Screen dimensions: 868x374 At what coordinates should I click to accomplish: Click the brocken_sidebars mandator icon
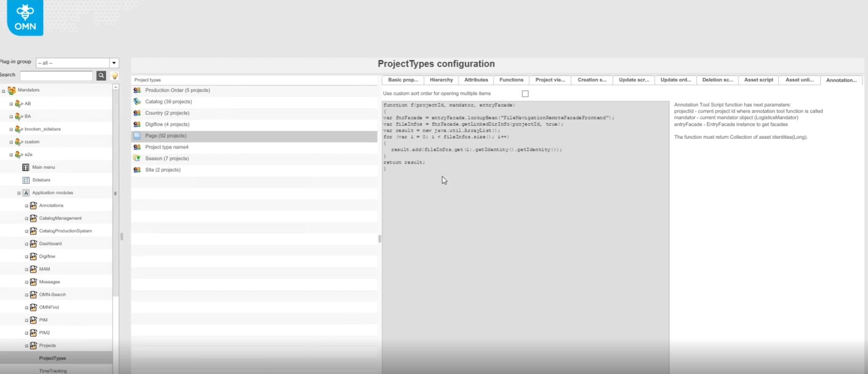tap(19, 129)
